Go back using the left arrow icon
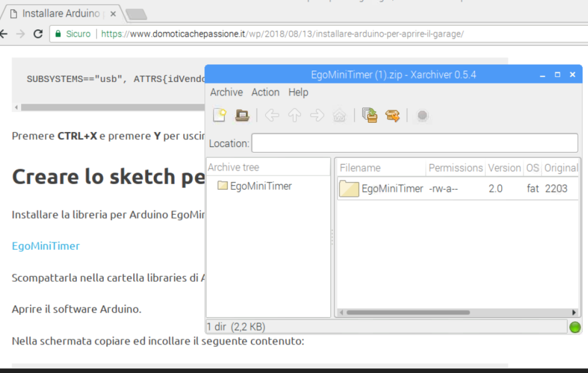 click(x=272, y=115)
